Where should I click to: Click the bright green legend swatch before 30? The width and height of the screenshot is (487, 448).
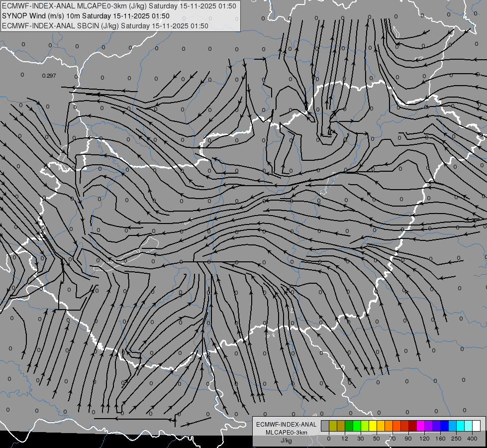pyautogui.click(x=357, y=426)
